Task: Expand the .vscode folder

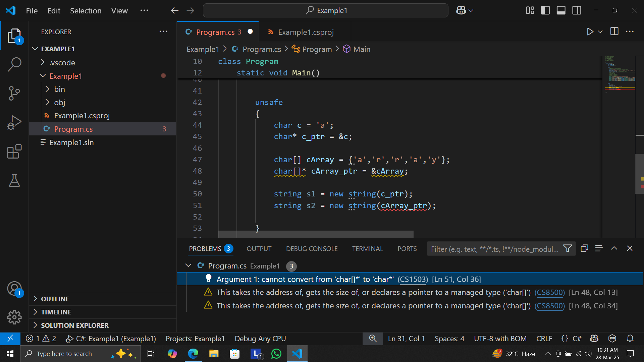Action: pyautogui.click(x=43, y=62)
